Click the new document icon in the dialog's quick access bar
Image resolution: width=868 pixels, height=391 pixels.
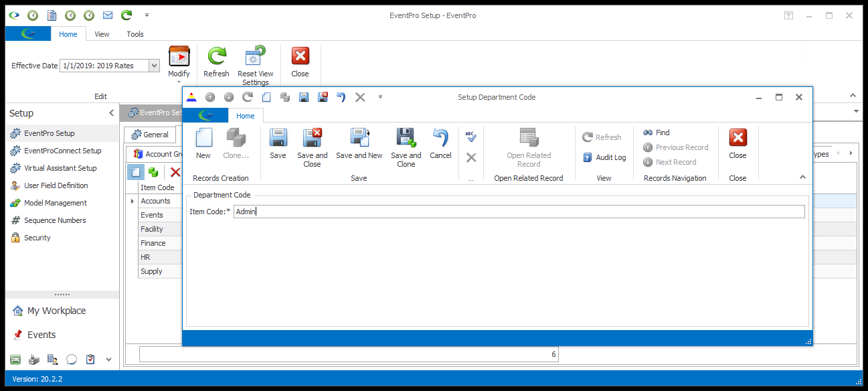266,97
